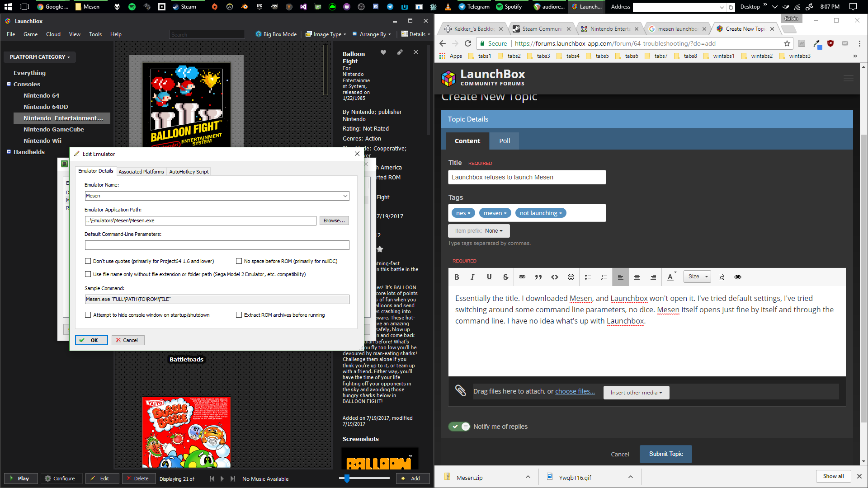Open the Windows Start menu
The height and width of the screenshot is (488, 868).
8,7
